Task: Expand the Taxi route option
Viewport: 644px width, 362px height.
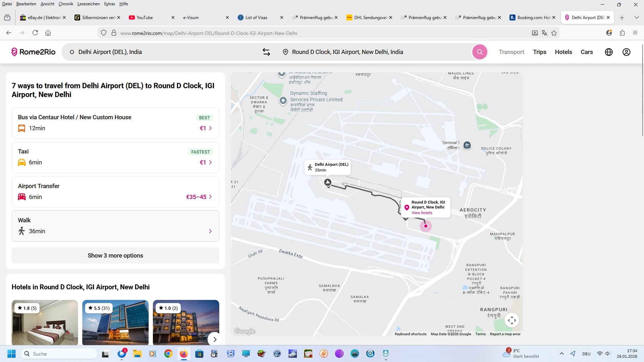Action: coord(115,157)
